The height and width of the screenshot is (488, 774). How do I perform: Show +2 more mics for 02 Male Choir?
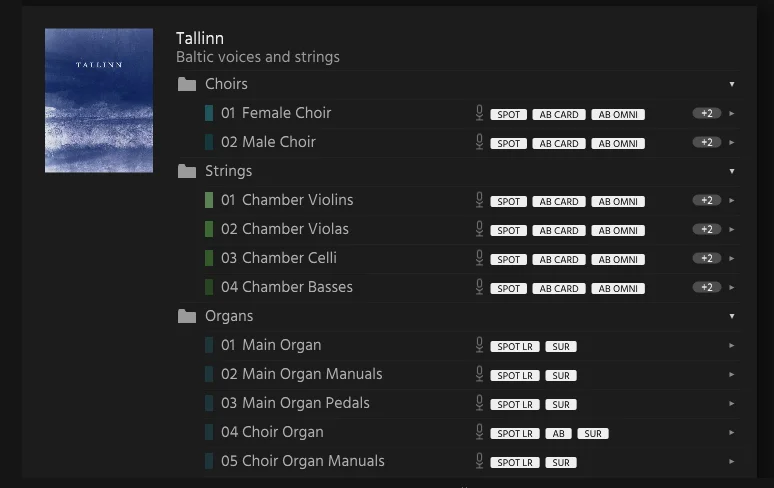[x=707, y=143]
